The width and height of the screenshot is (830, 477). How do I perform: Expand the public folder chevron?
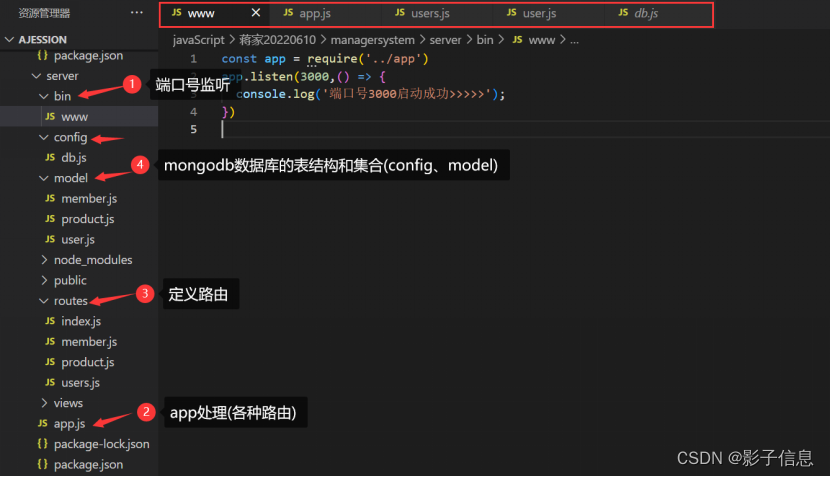(44, 281)
